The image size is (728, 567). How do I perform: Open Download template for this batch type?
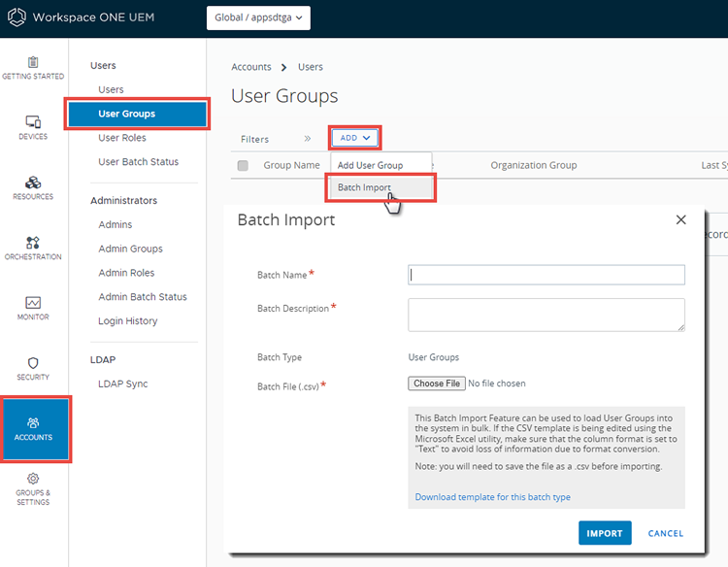point(492,497)
